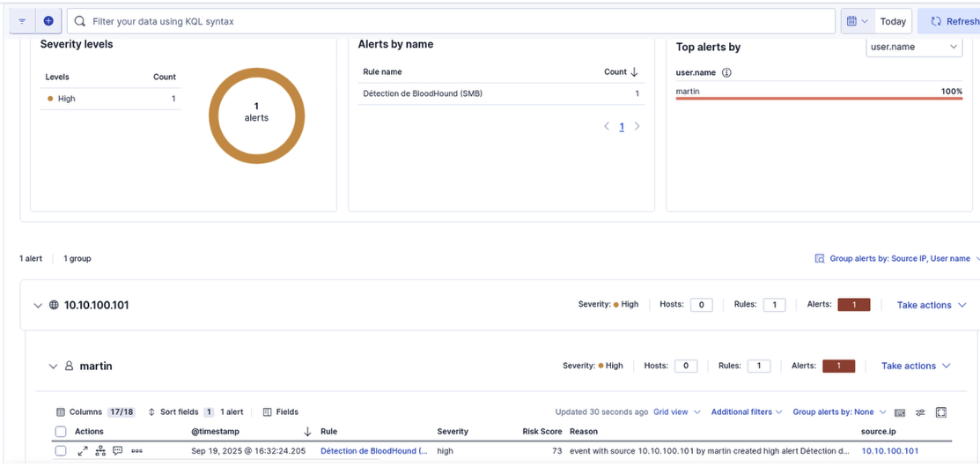Screen dimensions: 980x467
Task: Collapse the 10.10.100.101 group
Action: pyautogui.click(x=38, y=306)
